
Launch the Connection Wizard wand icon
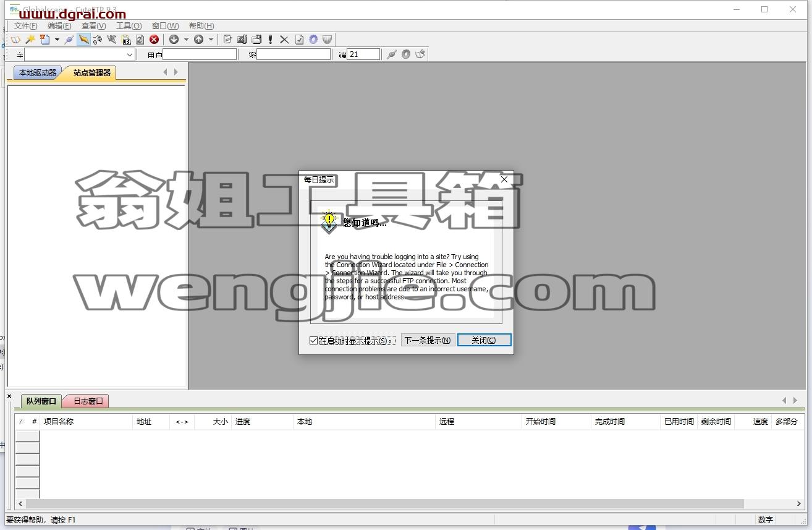point(30,40)
